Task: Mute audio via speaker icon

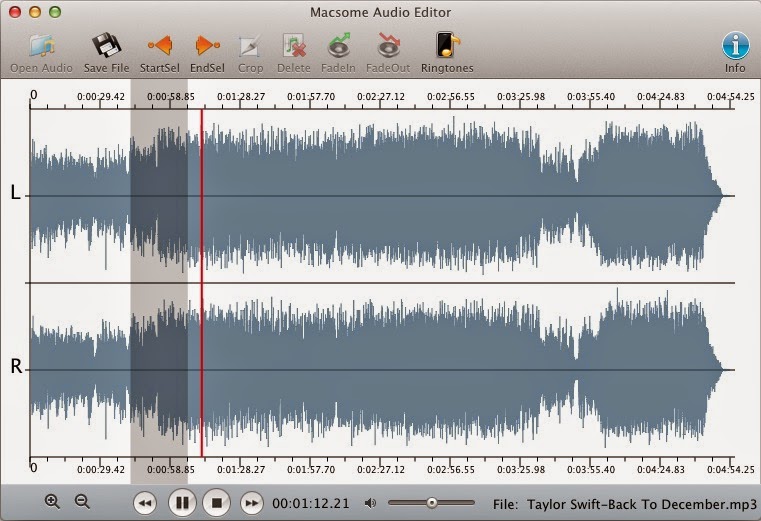Action: click(x=370, y=503)
